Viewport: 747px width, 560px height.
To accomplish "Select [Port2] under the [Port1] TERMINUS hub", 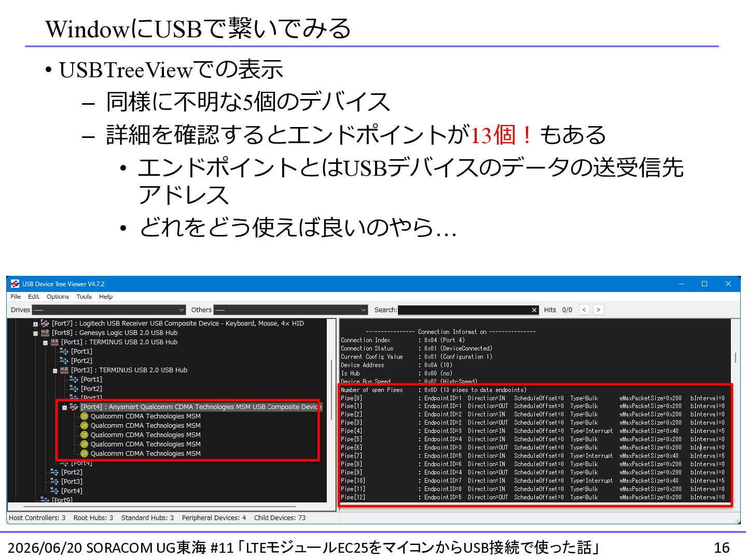I will point(81,361).
